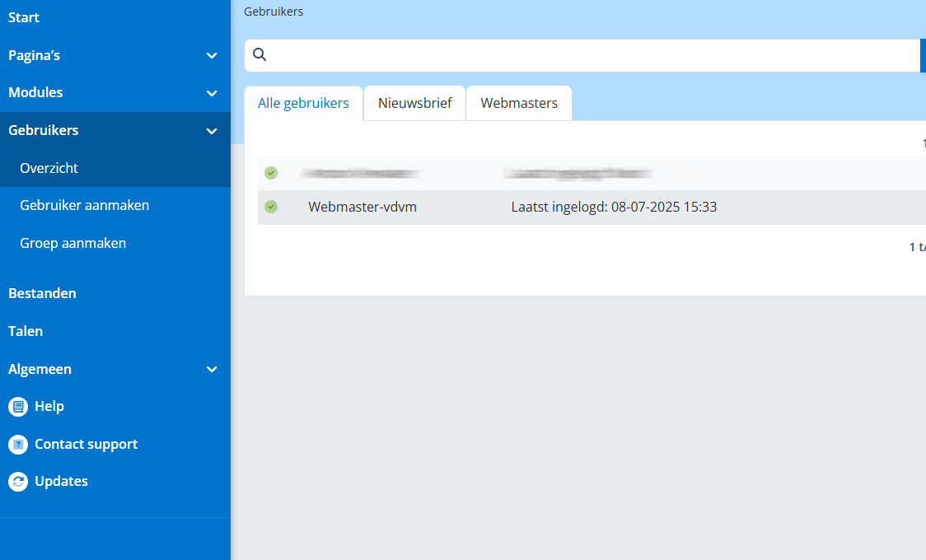Switch to the Nieuwsbrief tab

coord(414,104)
